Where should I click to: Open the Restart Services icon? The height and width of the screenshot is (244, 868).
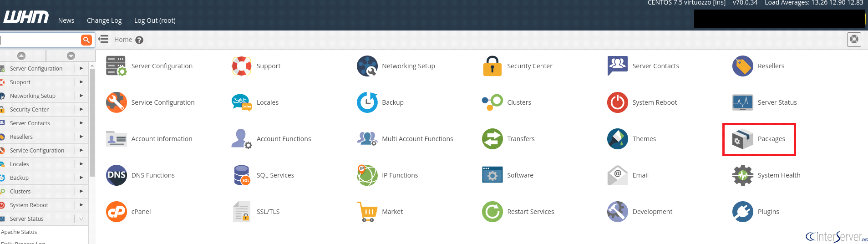pyautogui.click(x=492, y=212)
